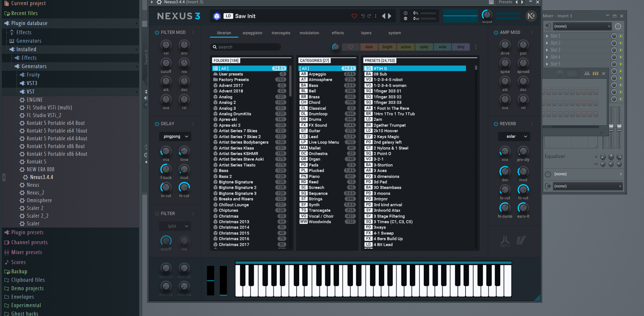This screenshot has height=316, width=644.
Task: Switch to the layers tab
Action: click(366, 33)
